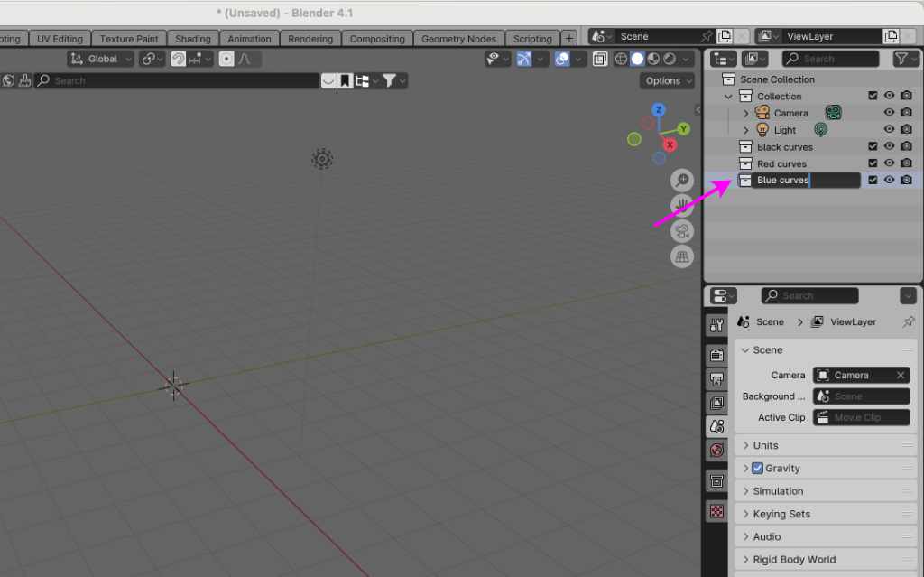
Task: Switch to the Geometry Nodes workspace tab
Action: 458,39
